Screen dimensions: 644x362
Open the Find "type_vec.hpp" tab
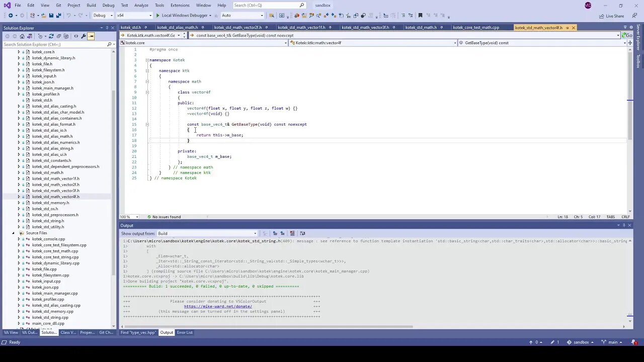pyautogui.click(x=138, y=332)
